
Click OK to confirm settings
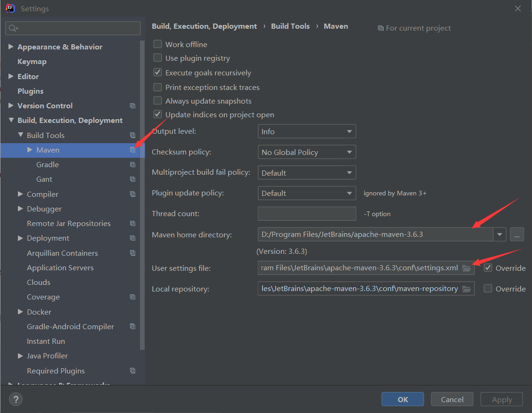click(x=403, y=399)
